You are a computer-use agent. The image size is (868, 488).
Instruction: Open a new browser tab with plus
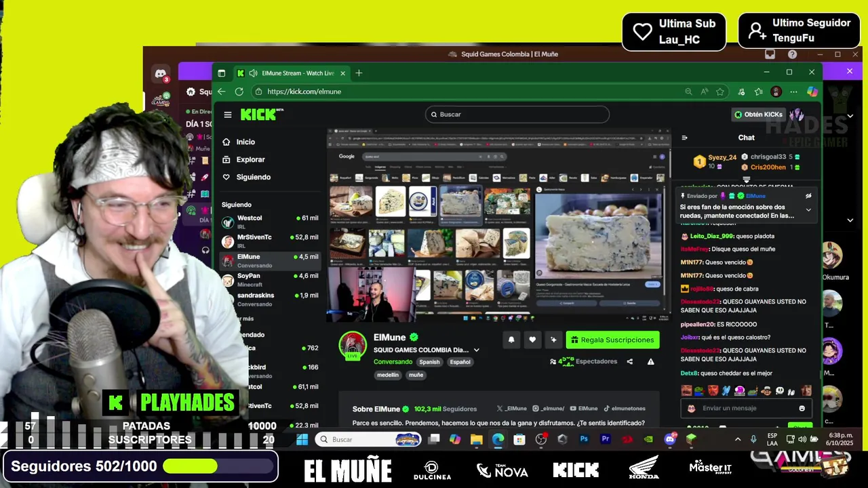[359, 73]
